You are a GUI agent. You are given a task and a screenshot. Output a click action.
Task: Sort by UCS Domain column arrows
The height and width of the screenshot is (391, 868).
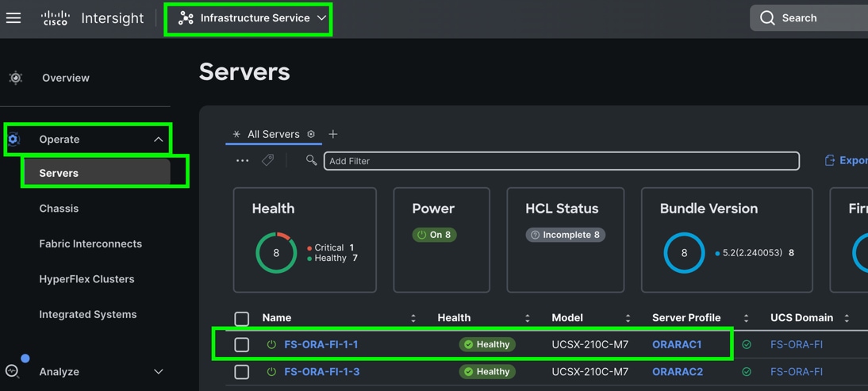click(x=847, y=318)
